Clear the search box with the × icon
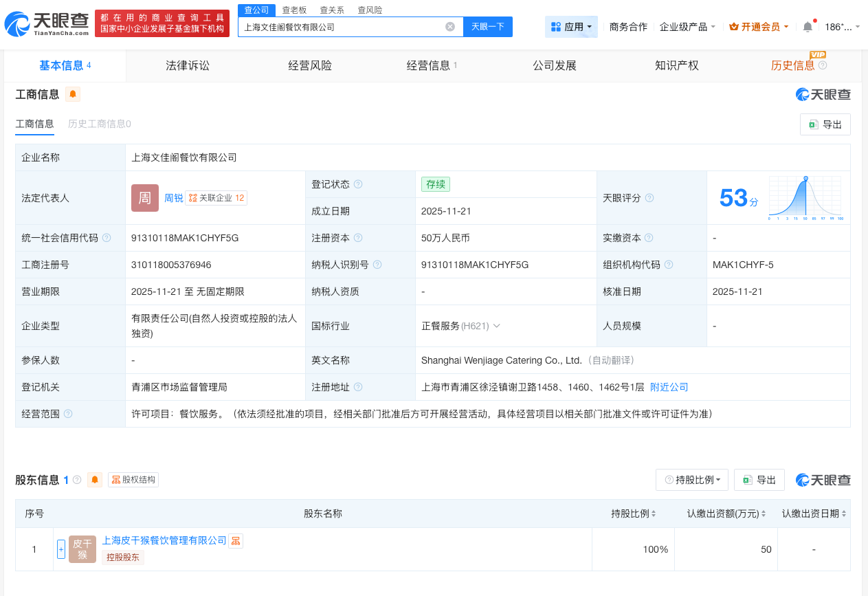 [x=450, y=26]
